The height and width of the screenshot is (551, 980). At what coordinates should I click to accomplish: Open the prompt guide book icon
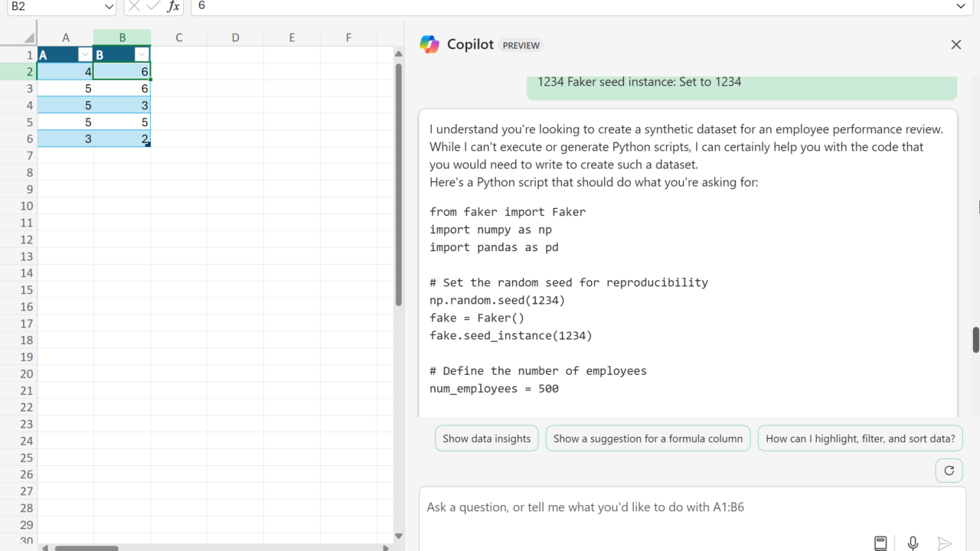pos(880,543)
